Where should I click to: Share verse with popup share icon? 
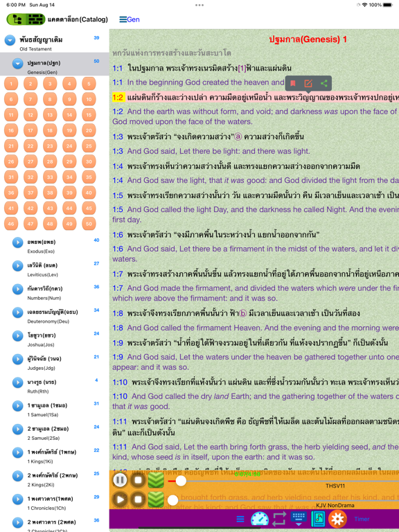(324, 83)
